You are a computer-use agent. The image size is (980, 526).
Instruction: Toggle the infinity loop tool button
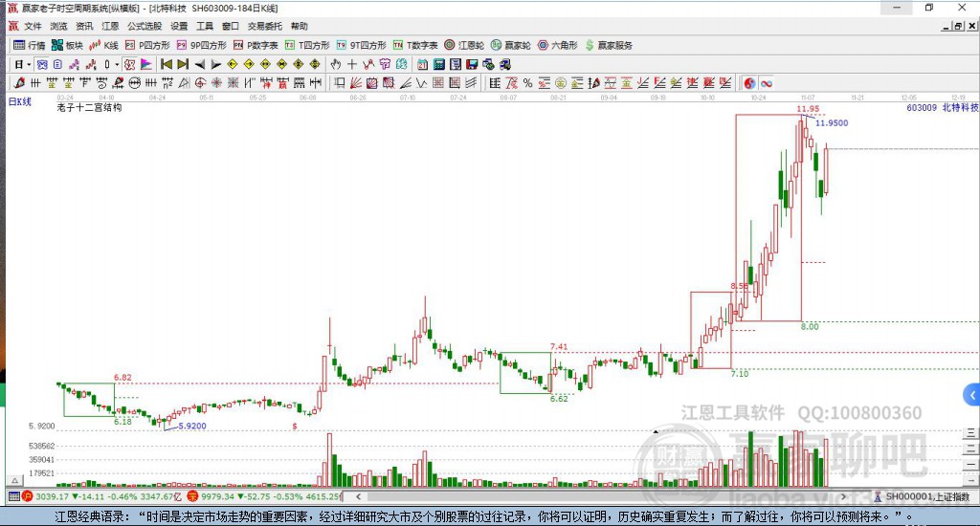coord(767,83)
